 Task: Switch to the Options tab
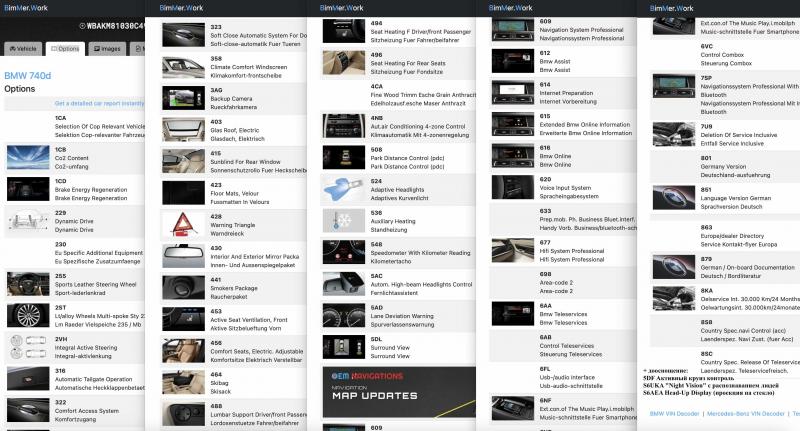click(65, 48)
